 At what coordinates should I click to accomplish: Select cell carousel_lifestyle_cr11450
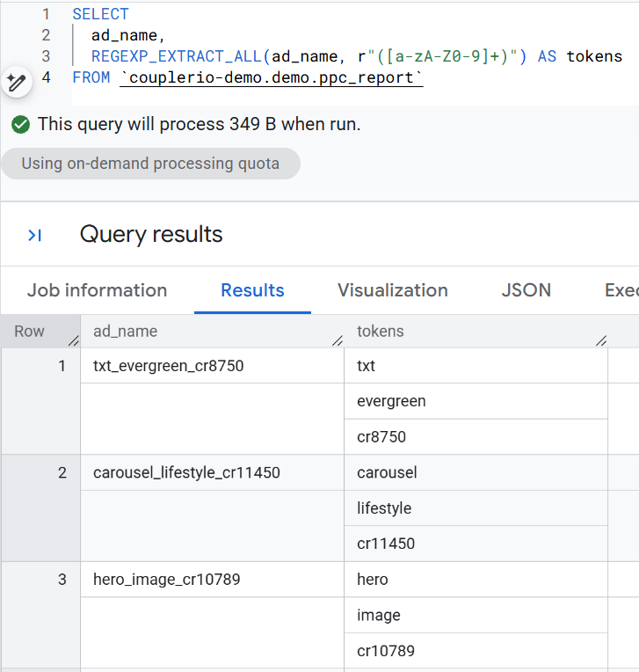click(213, 472)
